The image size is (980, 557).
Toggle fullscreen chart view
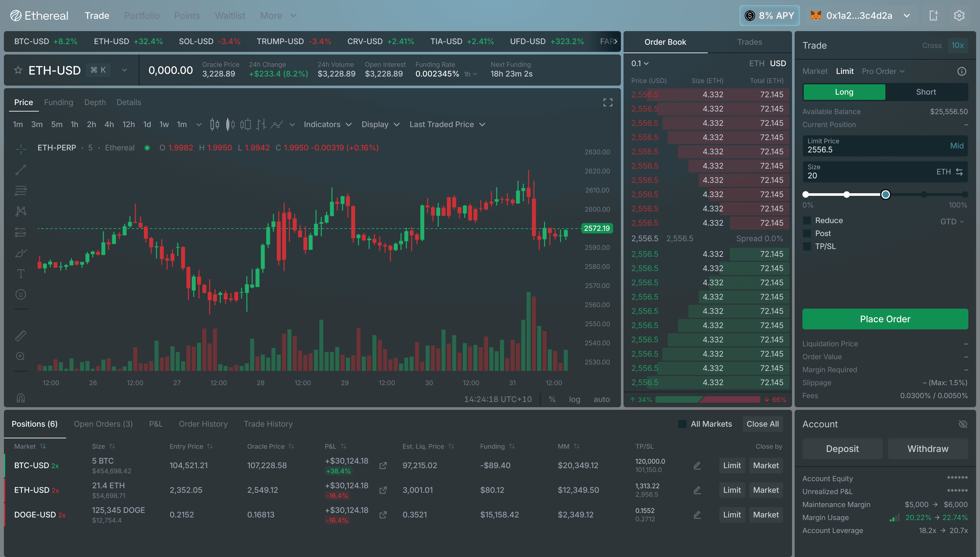click(x=608, y=102)
